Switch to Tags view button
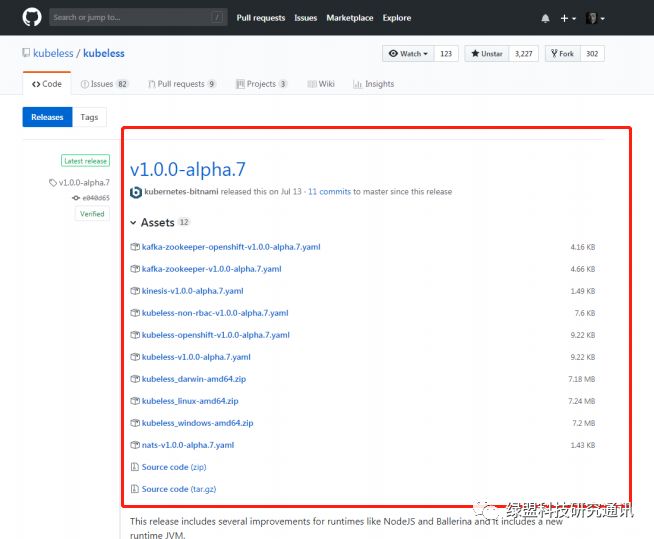654x539 pixels. [x=89, y=117]
